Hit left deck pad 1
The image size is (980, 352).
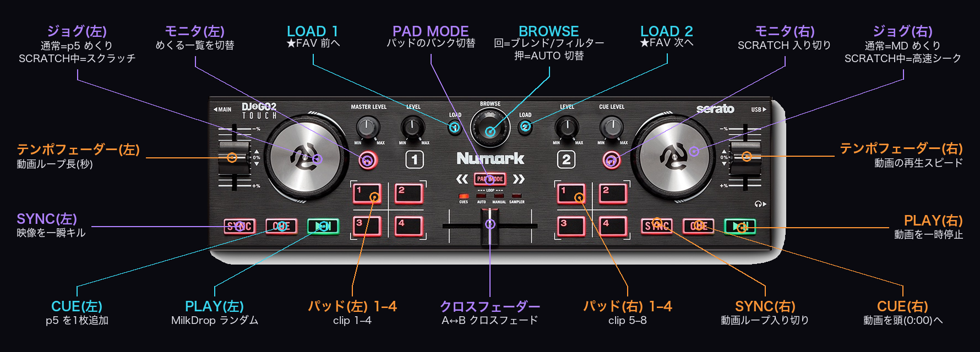tap(367, 194)
